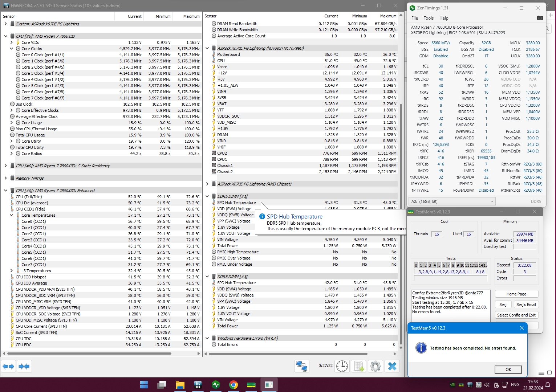Open the Help menu in ZenTimings
This screenshot has width=556, height=392.
click(x=444, y=18)
